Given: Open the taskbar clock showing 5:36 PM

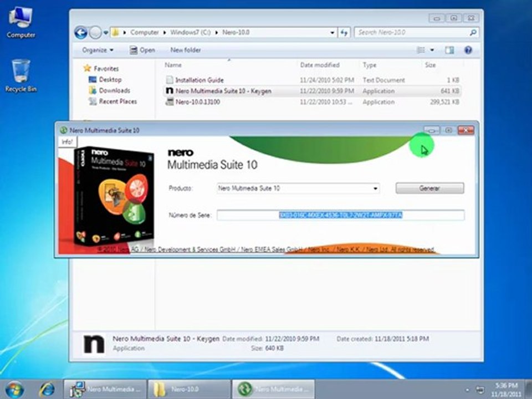Looking at the screenshot, I should [506, 390].
